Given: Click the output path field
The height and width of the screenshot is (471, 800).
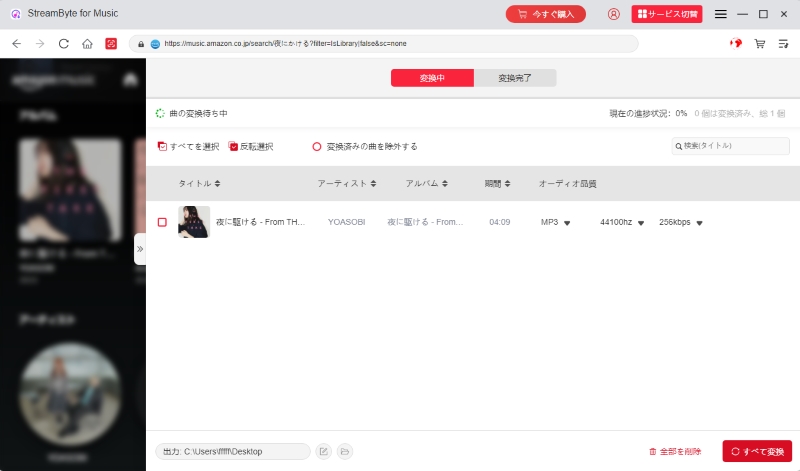Looking at the screenshot, I should pyautogui.click(x=233, y=452).
